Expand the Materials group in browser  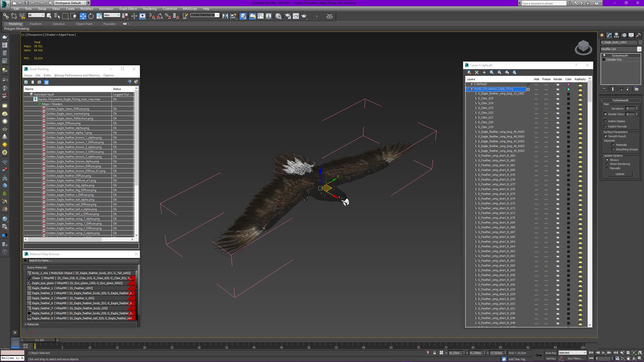25,324
